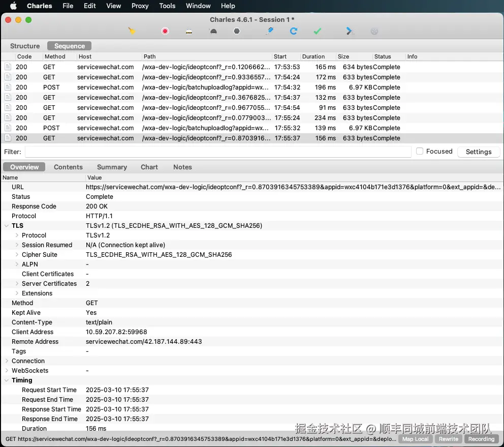The height and width of the screenshot is (447, 504).
Task: Click the filter Settings button
Action: coord(478,152)
